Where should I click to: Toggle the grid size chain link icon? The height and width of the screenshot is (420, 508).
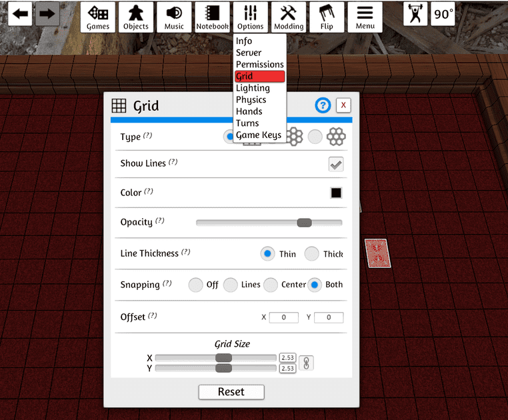click(x=306, y=363)
